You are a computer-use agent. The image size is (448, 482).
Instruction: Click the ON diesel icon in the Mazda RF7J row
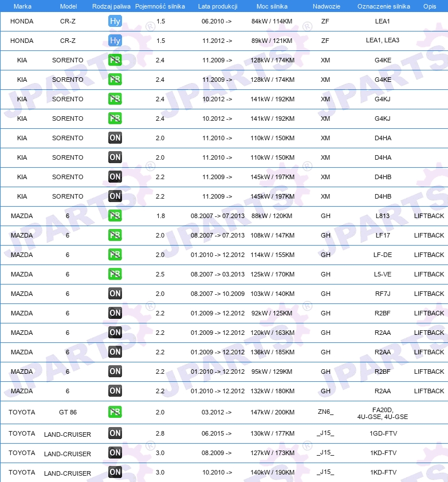[115, 294]
